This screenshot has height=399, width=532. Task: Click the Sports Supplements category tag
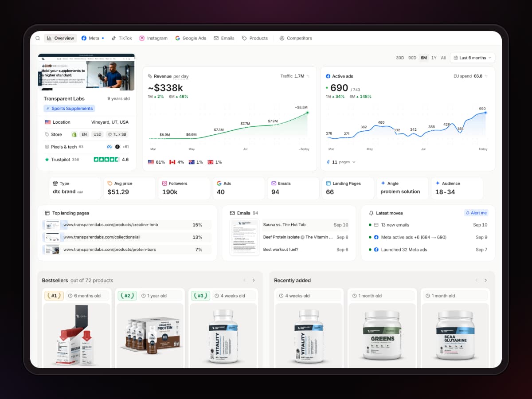[69, 108]
